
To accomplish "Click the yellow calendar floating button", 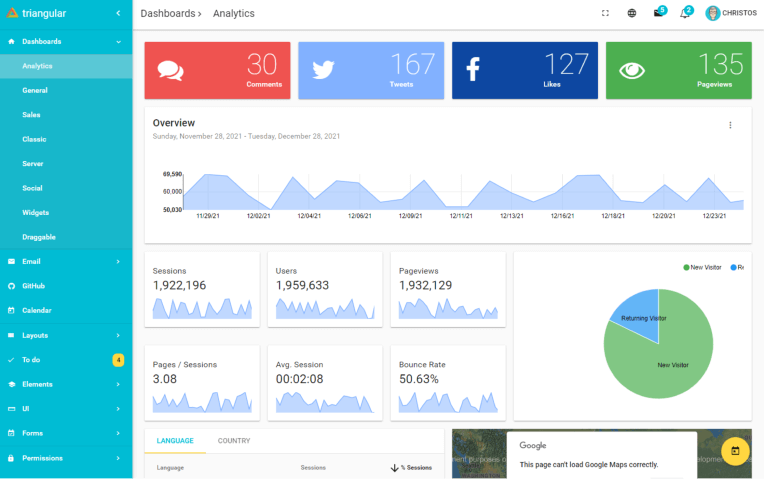I will coord(735,451).
